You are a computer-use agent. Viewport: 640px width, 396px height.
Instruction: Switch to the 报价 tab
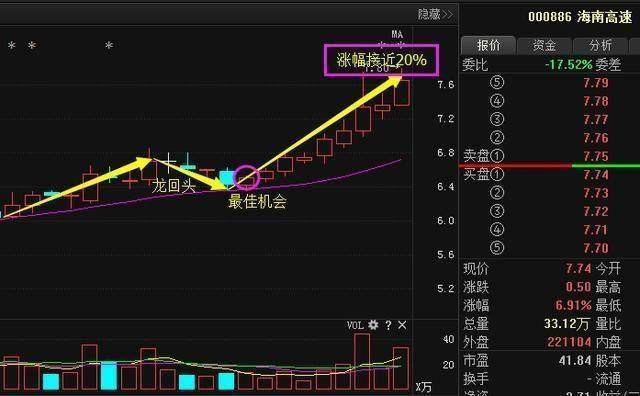489,45
